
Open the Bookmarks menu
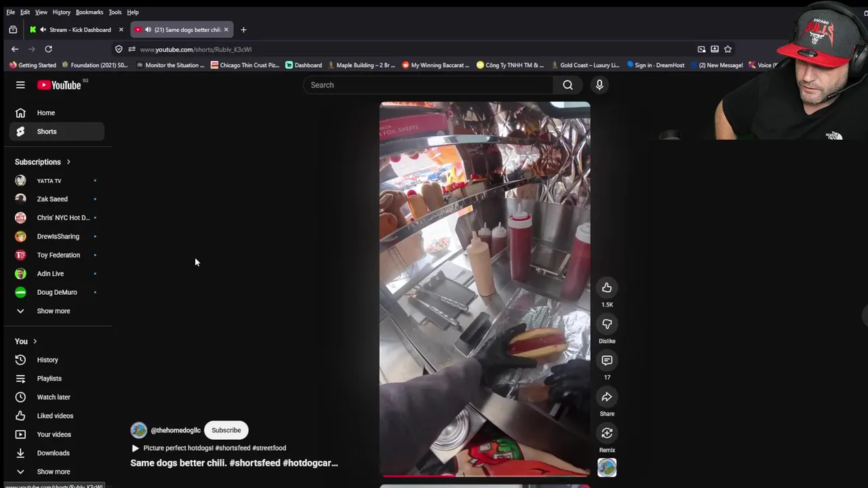click(x=90, y=12)
